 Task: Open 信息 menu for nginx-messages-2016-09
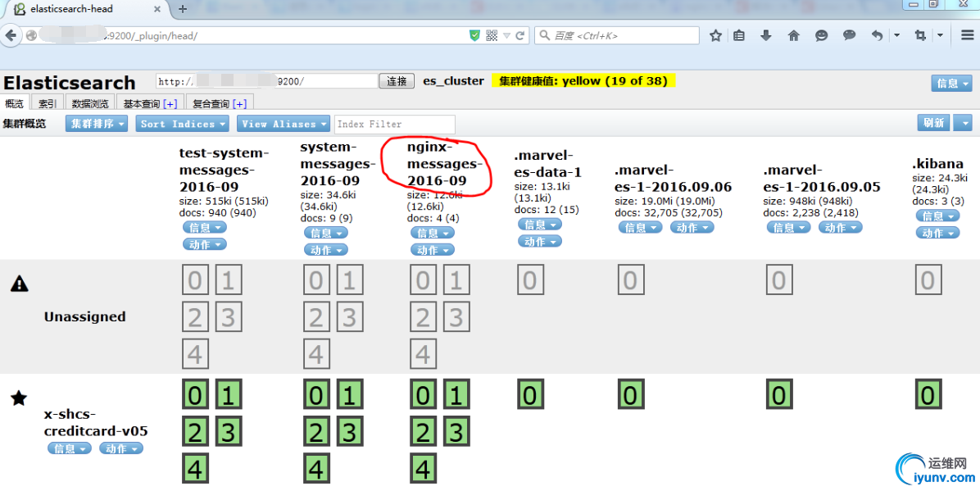[433, 234]
